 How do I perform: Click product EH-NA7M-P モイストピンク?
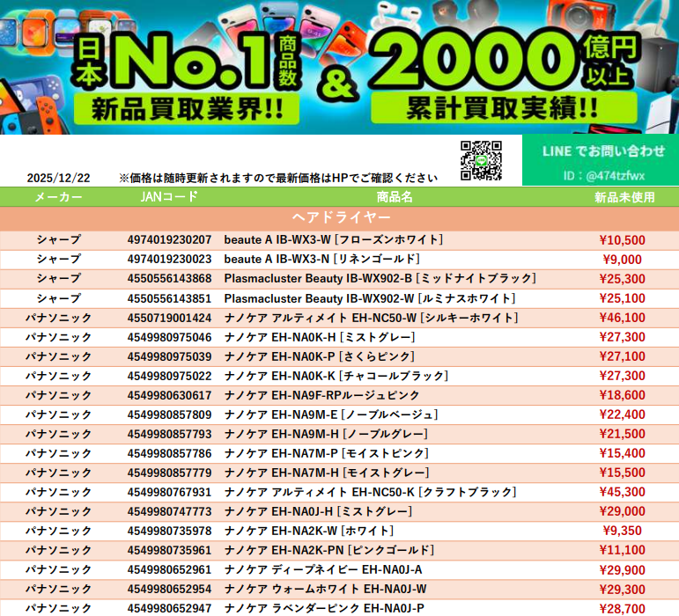point(327,453)
